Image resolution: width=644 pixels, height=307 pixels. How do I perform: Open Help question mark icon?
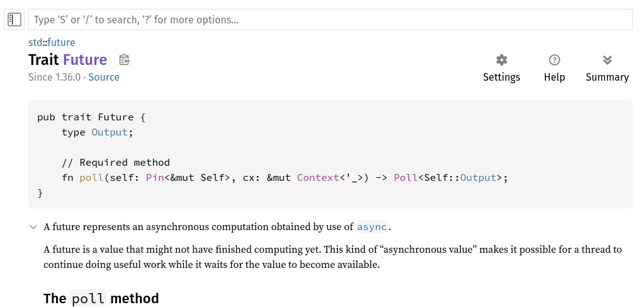coord(554,60)
